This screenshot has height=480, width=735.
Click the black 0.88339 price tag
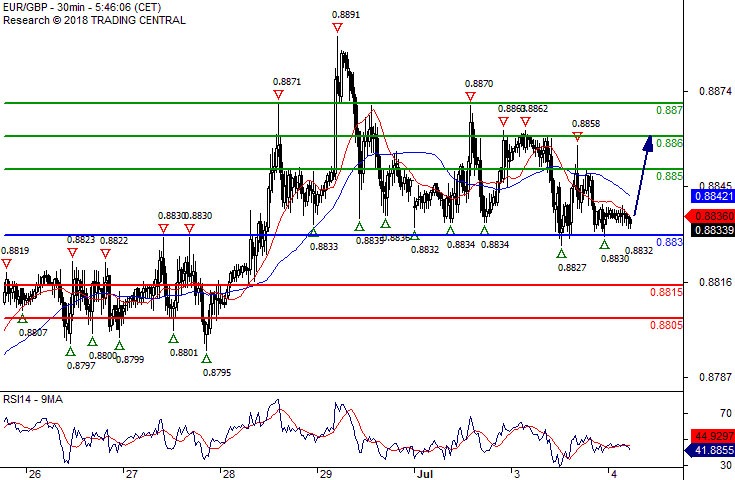(713, 230)
